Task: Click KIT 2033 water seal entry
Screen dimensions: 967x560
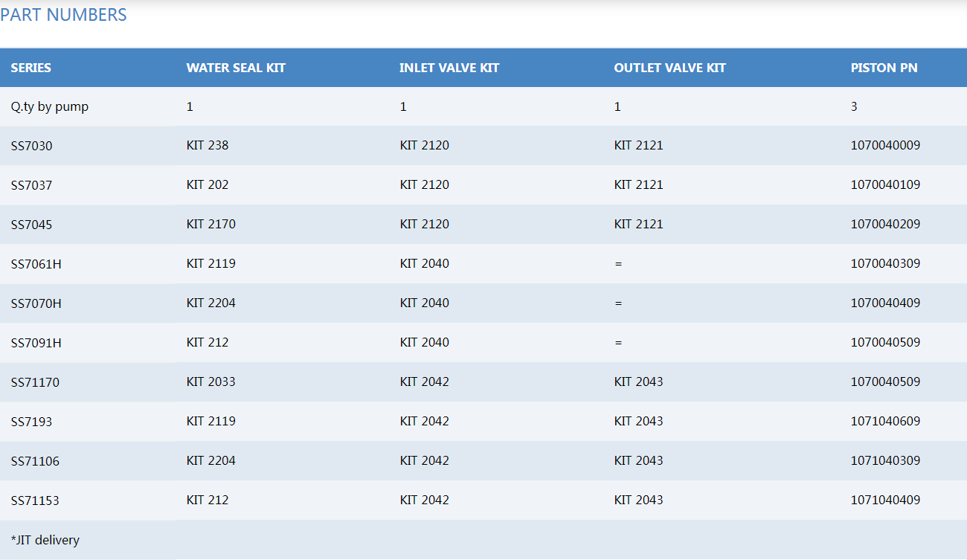Action: pyautogui.click(x=211, y=382)
